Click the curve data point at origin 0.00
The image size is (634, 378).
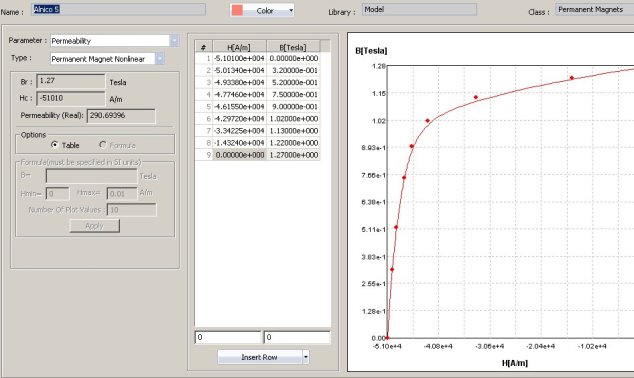(x=387, y=337)
